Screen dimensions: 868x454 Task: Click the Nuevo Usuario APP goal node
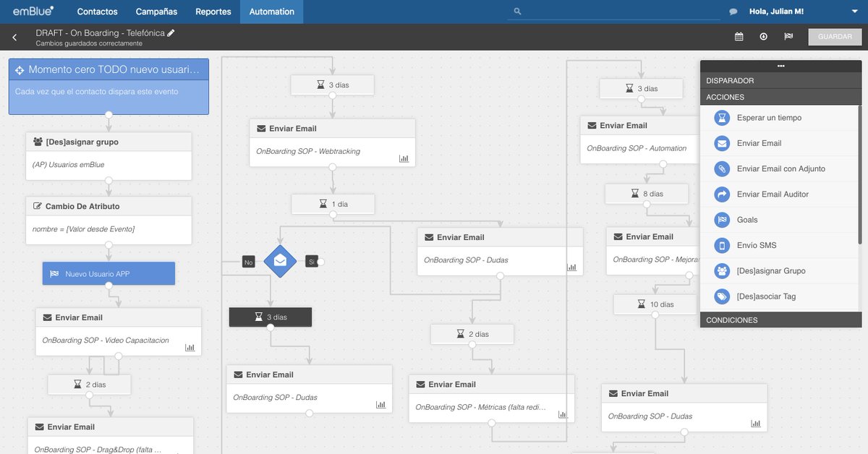[109, 273]
